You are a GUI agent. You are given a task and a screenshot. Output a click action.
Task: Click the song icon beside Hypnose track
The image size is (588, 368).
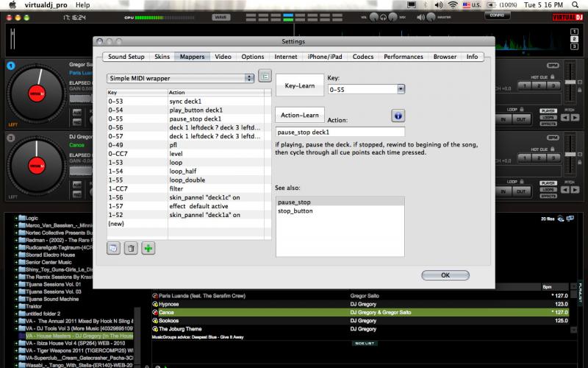155,304
